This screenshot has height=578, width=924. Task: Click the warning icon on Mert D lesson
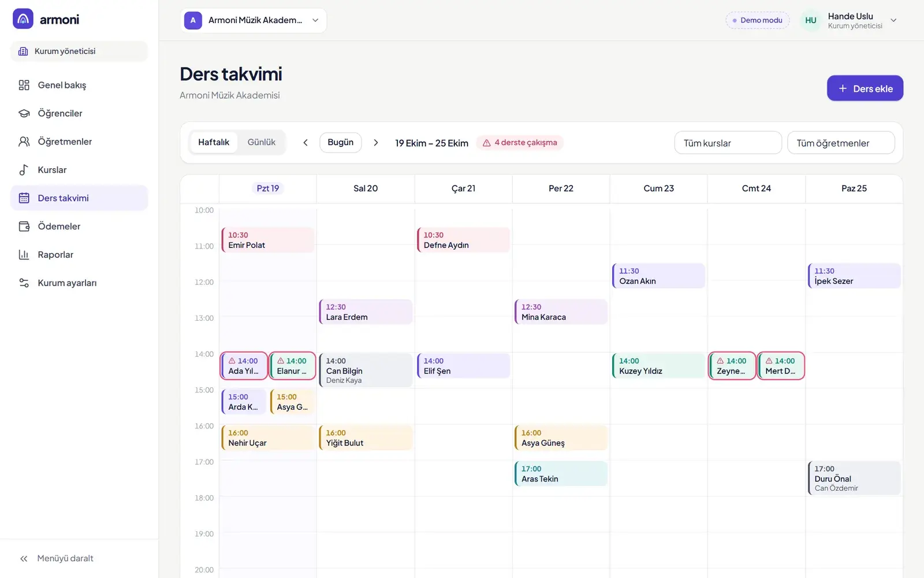[x=769, y=361]
